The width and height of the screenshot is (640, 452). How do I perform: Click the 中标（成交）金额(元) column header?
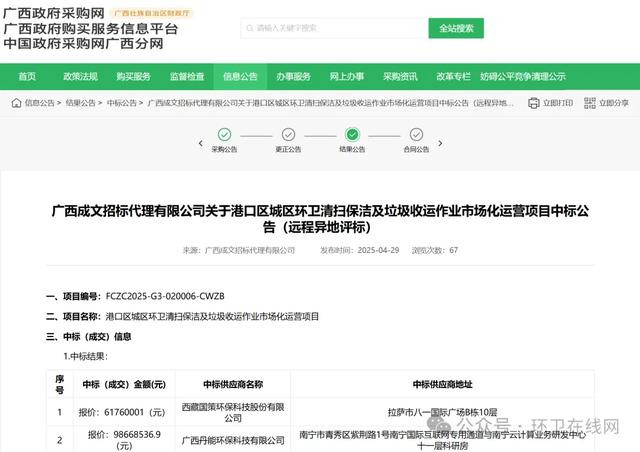coord(124,384)
